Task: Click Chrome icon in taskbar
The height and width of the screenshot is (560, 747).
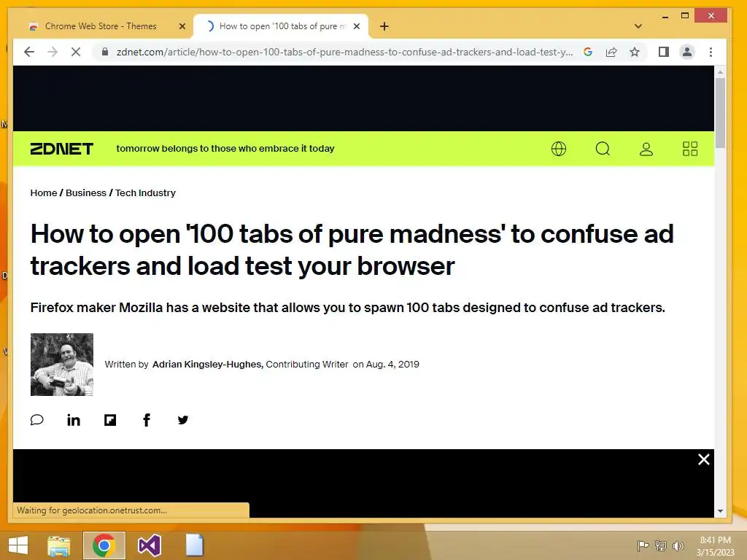Action: click(104, 545)
